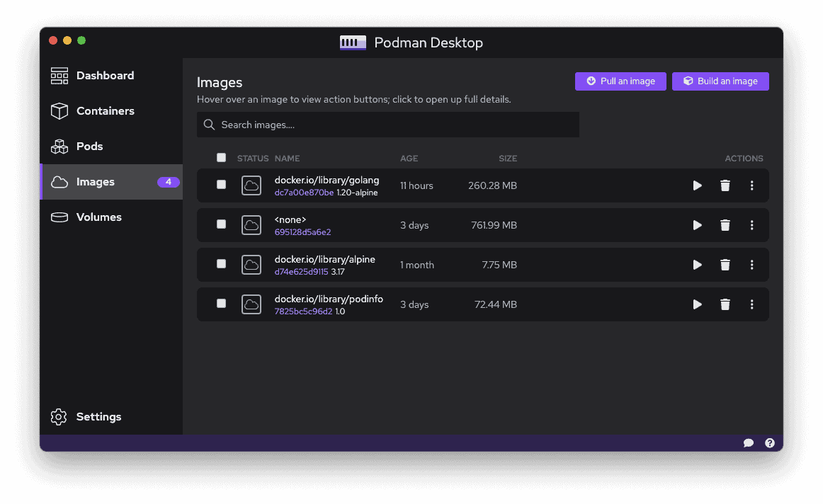Screen dimensions: 823x504
Task: Click the Pull an image button
Action: click(x=620, y=81)
